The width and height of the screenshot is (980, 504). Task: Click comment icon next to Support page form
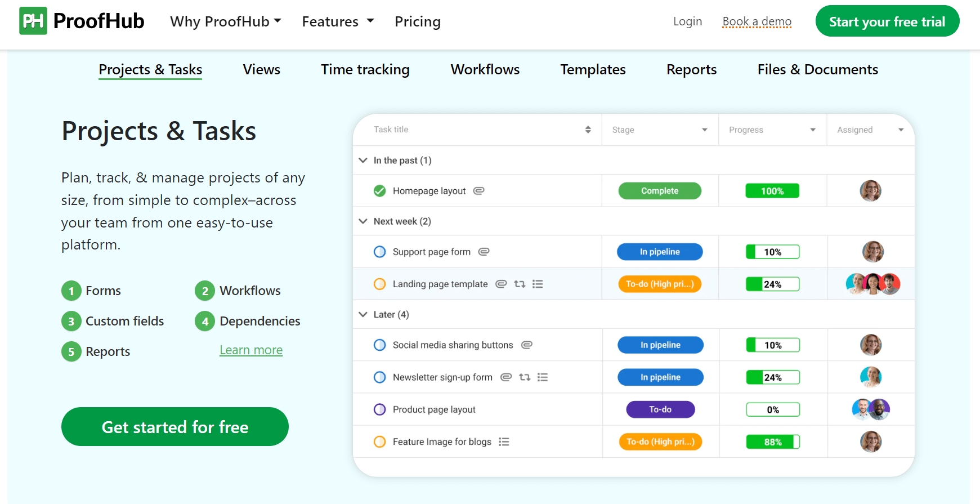pyautogui.click(x=484, y=252)
